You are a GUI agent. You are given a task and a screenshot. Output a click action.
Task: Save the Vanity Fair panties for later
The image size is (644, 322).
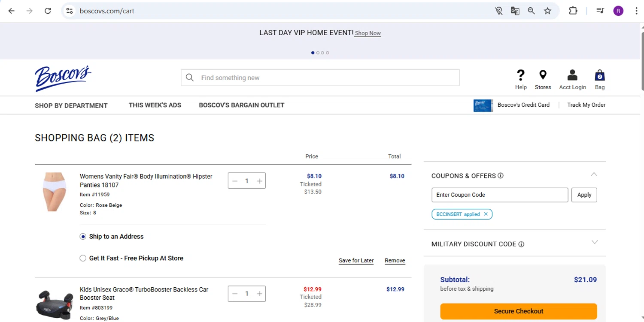click(x=356, y=260)
